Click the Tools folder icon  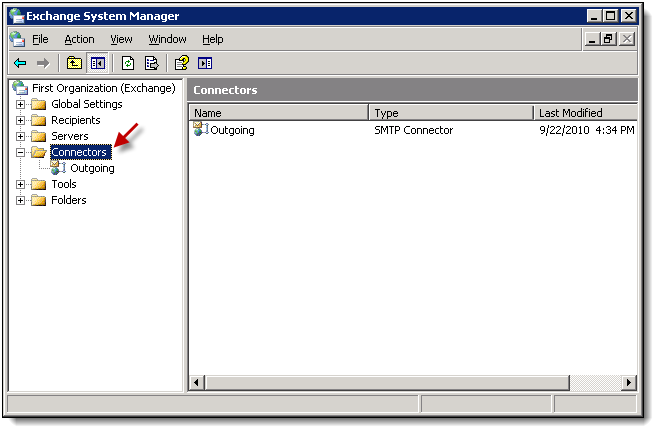click(38, 184)
